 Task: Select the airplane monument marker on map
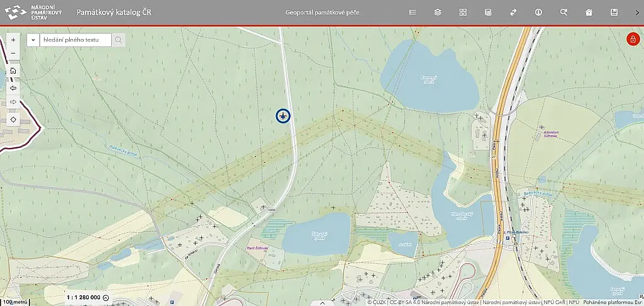pyautogui.click(x=283, y=116)
